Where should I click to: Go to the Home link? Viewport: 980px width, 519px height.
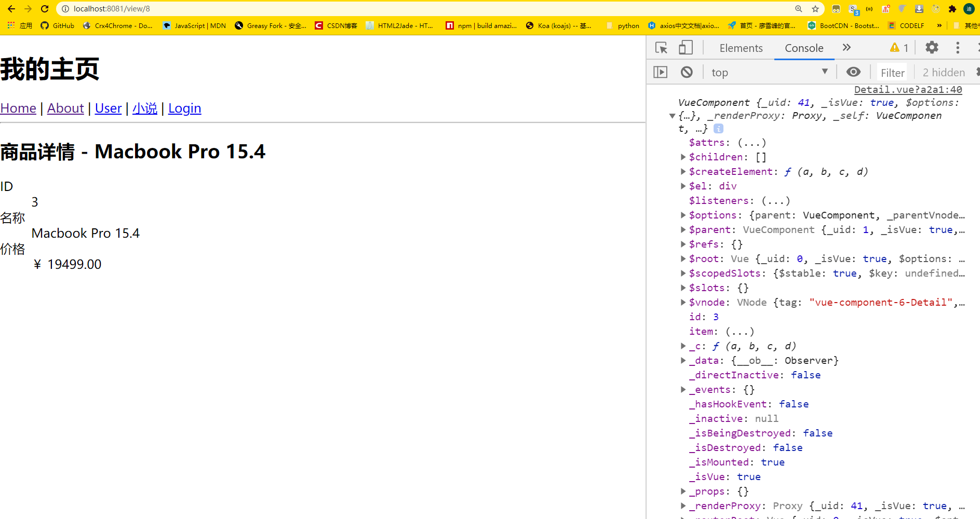[18, 108]
